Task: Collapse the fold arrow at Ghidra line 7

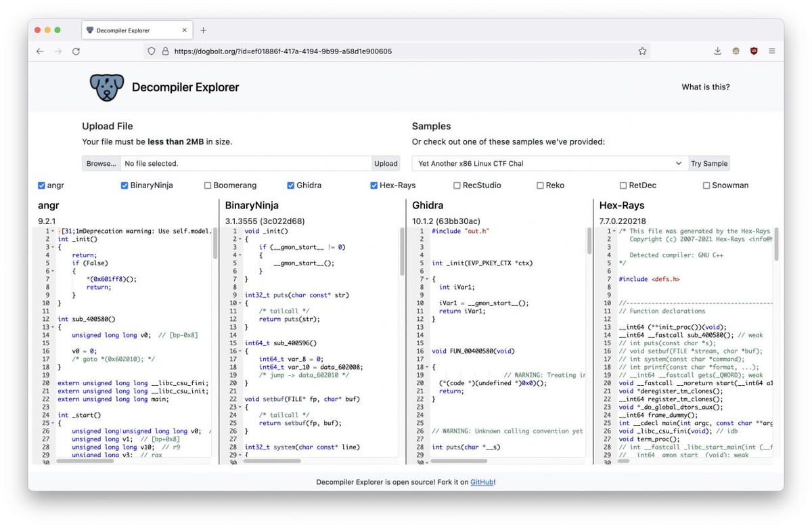Action: coord(426,279)
